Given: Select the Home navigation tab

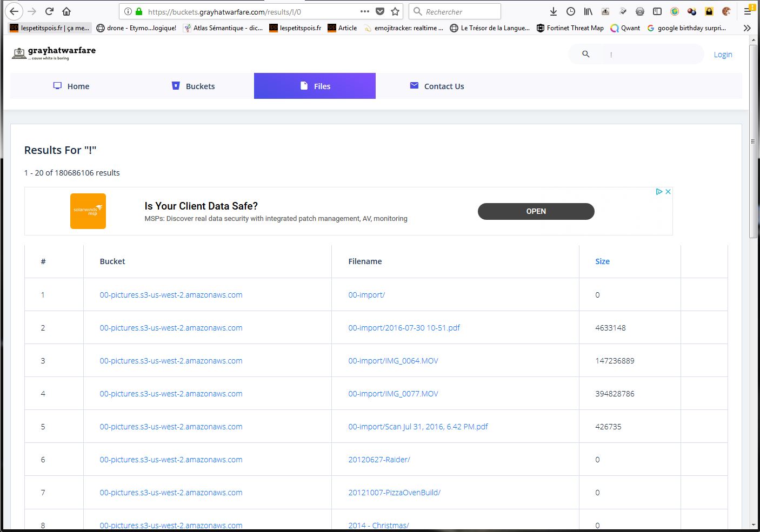Looking at the screenshot, I should pyautogui.click(x=71, y=86).
